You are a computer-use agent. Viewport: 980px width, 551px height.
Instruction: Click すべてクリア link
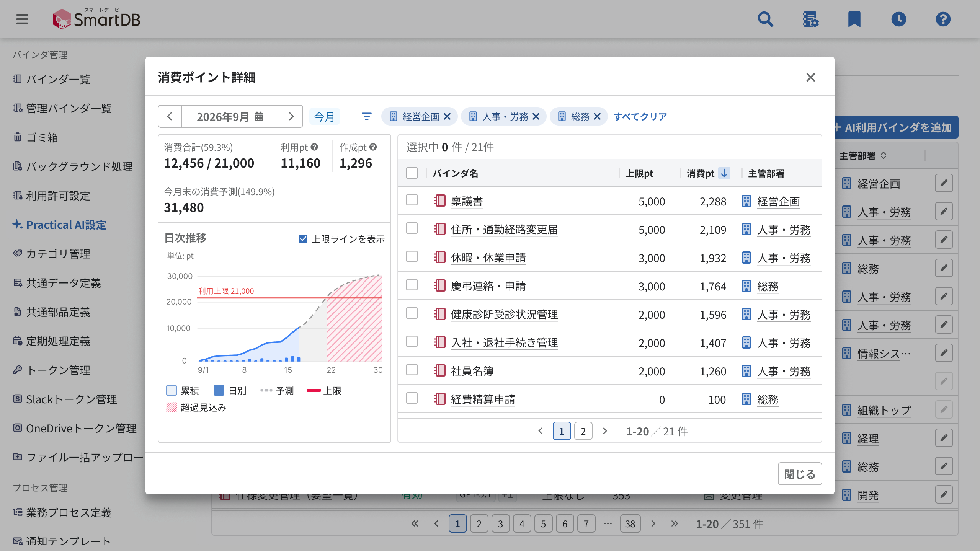point(640,116)
